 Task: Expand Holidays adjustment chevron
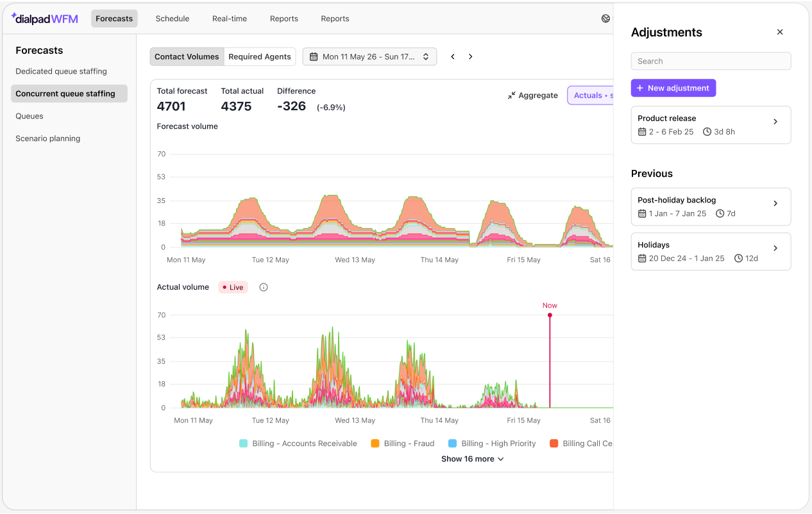click(775, 248)
